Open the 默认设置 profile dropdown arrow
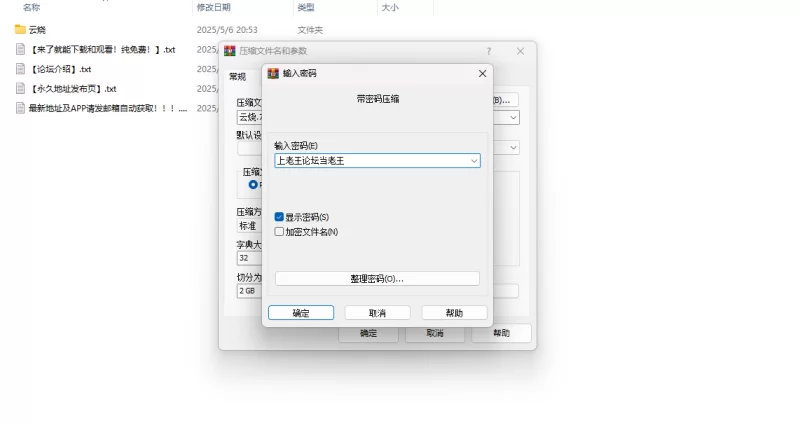 click(x=513, y=148)
